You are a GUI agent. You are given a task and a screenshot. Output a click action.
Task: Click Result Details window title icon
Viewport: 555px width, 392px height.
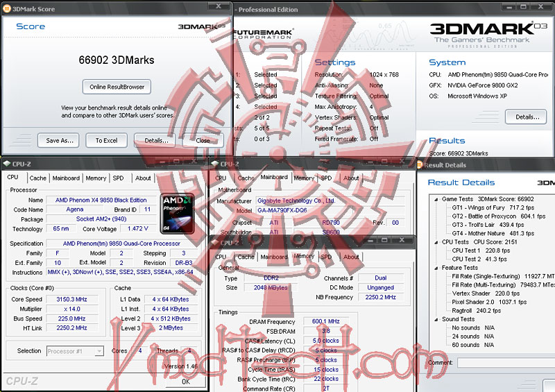tap(420, 164)
